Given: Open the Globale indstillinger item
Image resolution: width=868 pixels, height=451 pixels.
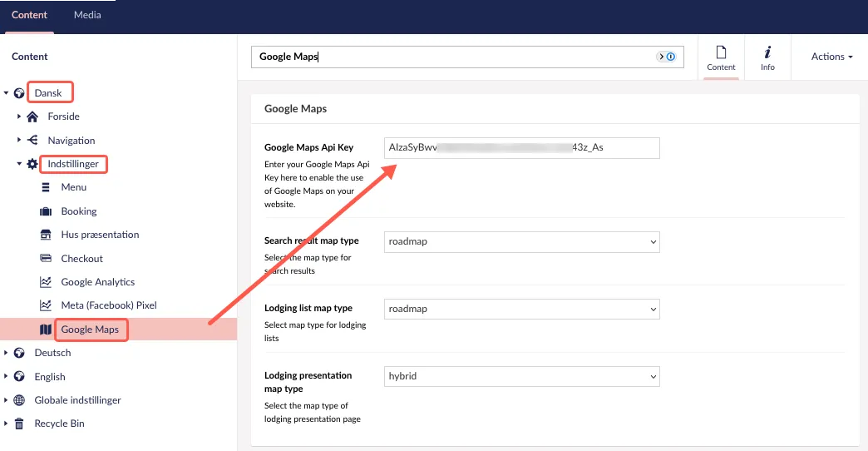Looking at the screenshot, I should coord(77,400).
